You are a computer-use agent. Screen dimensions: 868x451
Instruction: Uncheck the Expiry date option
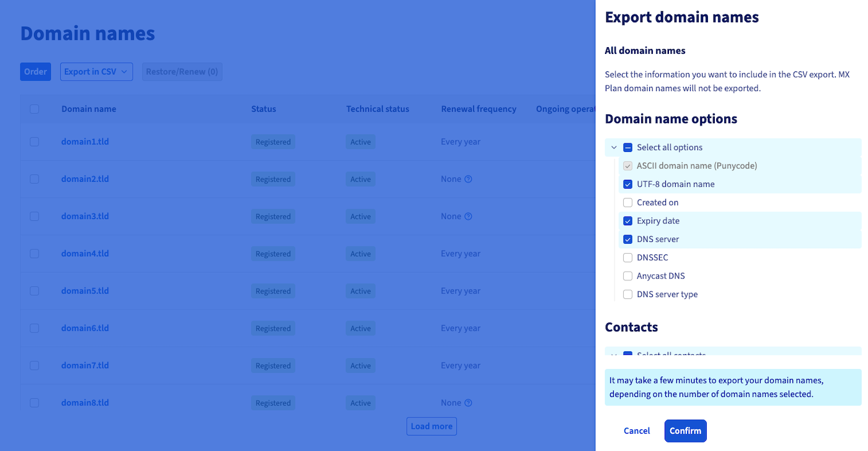coord(627,220)
